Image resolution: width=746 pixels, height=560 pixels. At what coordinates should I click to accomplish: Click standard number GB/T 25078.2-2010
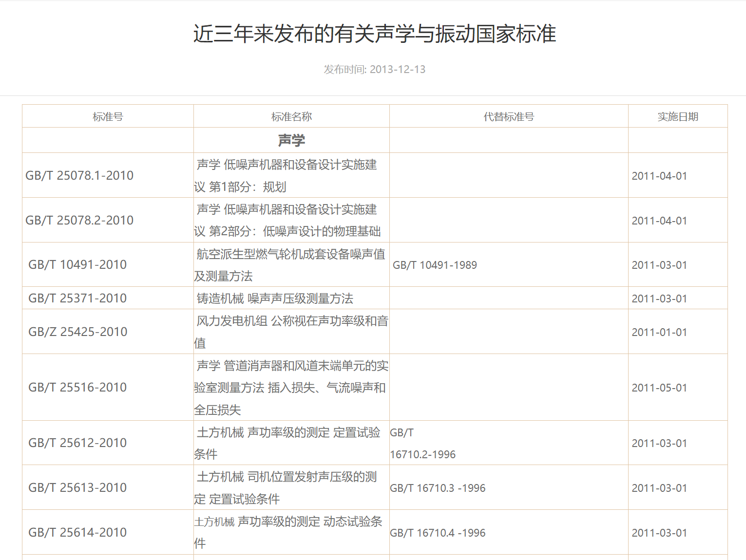79,221
